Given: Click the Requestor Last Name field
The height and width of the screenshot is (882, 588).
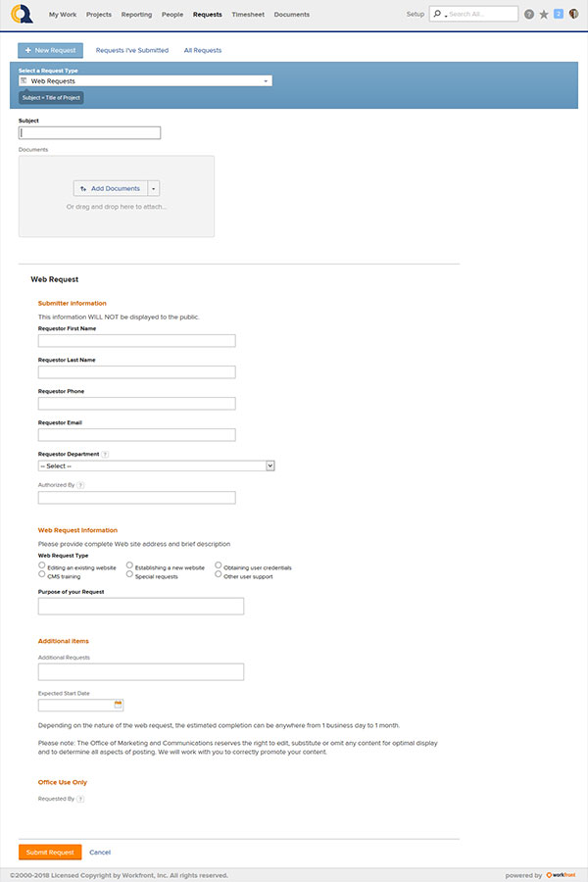Looking at the screenshot, I should [137, 371].
